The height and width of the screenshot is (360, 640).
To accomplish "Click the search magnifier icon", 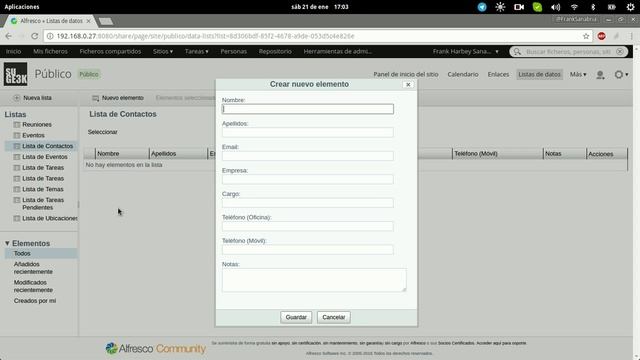I will tap(517, 51).
